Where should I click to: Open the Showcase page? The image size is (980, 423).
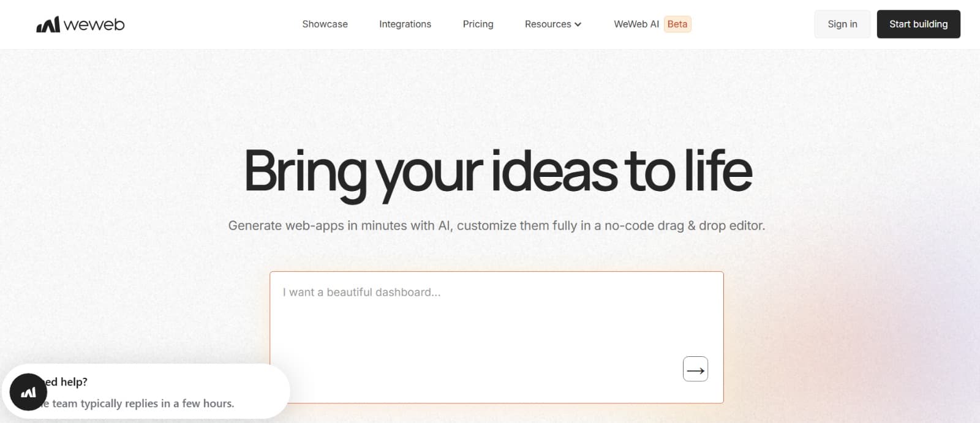click(x=325, y=24)
